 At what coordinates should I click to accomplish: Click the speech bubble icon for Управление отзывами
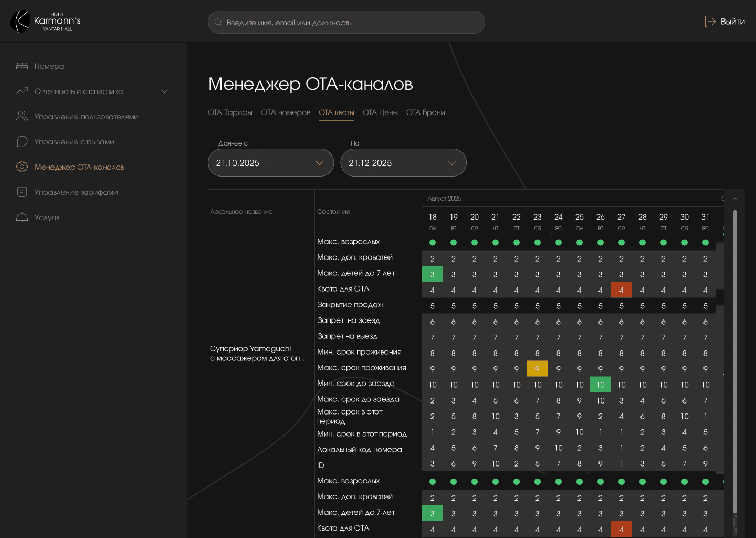[22, 142]
